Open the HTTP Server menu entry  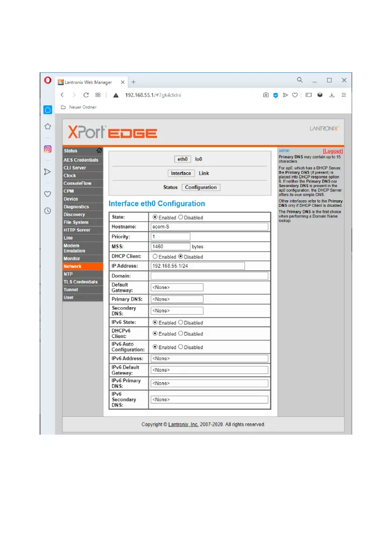pyautogui.click(x=83, y=230)
